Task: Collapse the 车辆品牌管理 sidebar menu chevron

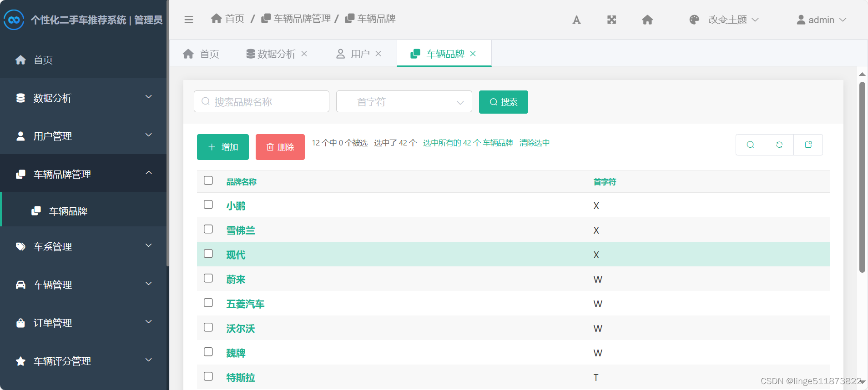Action: pyautogui.click(x=148, y=173)
